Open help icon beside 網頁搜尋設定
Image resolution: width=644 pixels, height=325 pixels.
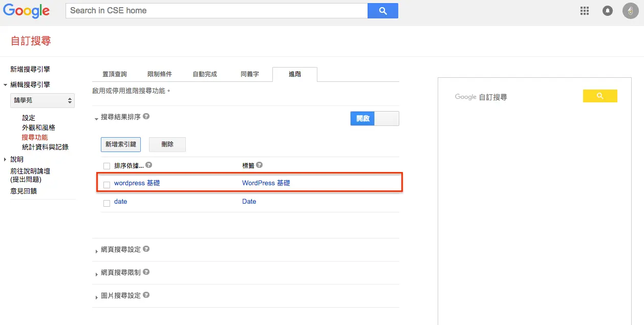pyautogui.click(x=146, y=249)
